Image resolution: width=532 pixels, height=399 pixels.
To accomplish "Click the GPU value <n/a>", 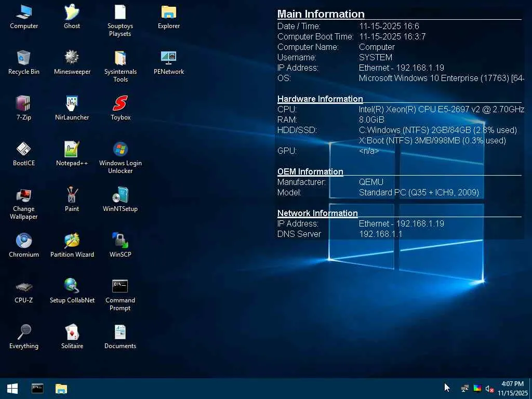I will [x=369, y=151].
